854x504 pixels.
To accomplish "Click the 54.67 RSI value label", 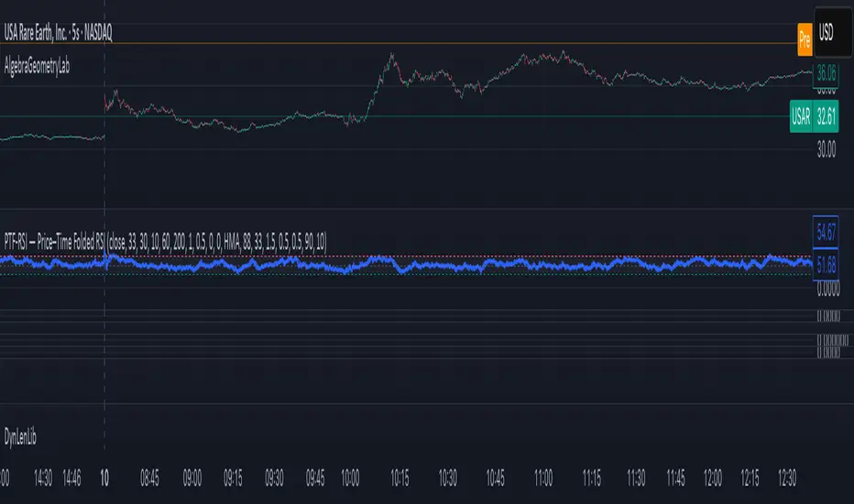I will 826,232.
